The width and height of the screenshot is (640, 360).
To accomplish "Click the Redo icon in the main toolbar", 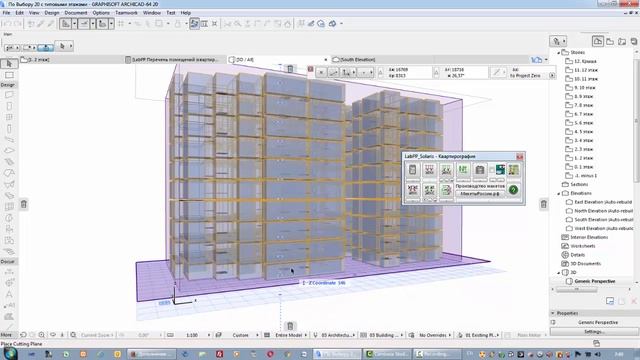I will point(18,24).
